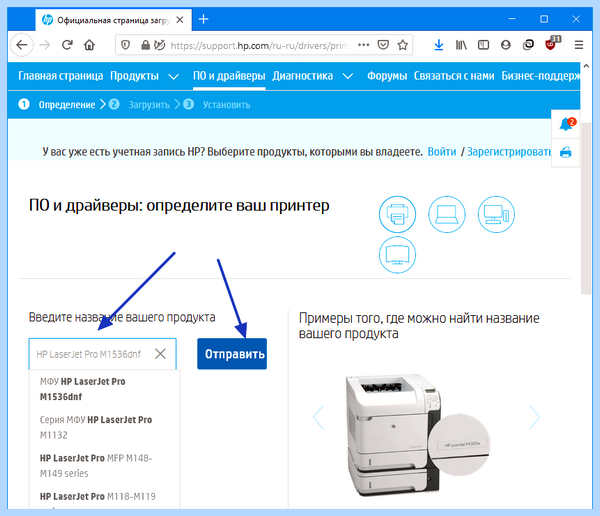This screenshot has height=516, width=600.
Task: Open uBlock shield extension with badge
Action: coord(552,44)
